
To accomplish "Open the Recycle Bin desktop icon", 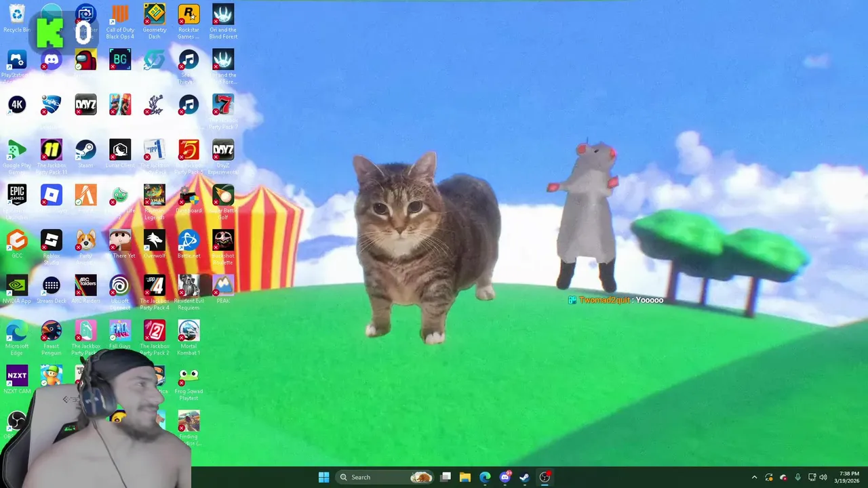I will tap(17, 19).
